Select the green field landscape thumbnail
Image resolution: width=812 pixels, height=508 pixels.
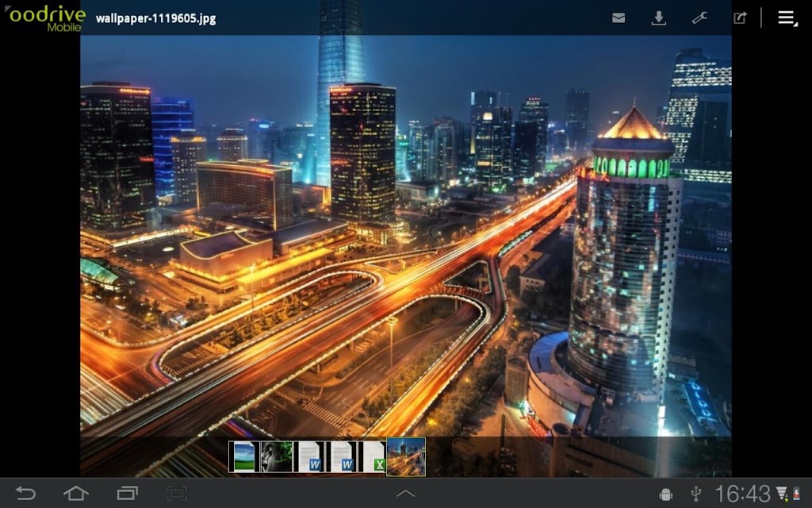pyautogui.click(x=244, y=456)
